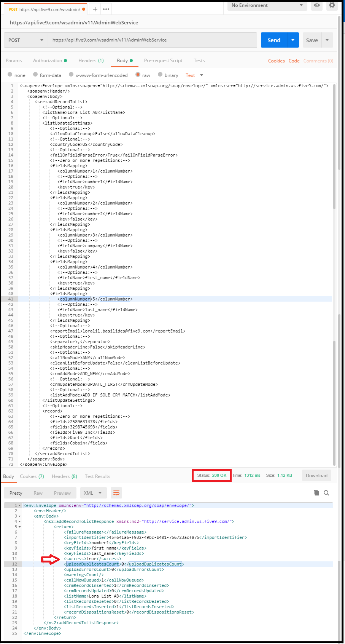Select x-www-form-urlencoded body type

(x=71, y=75)
